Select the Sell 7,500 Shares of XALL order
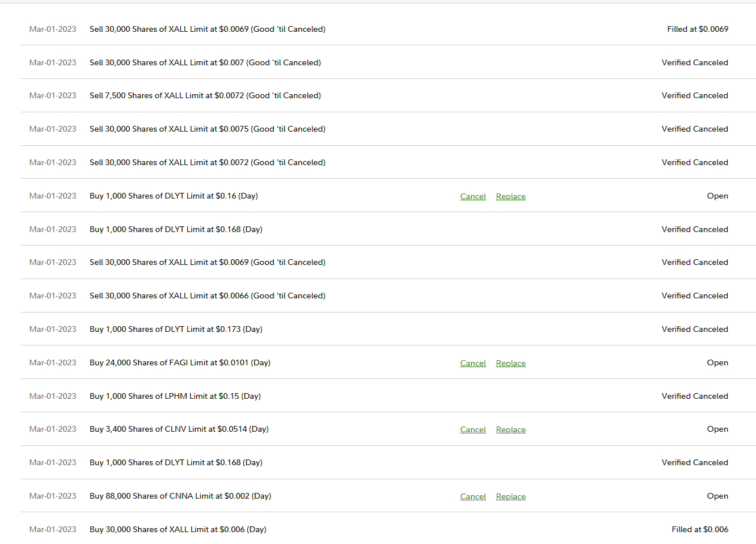Image resolution: width=756 pixels, height=544 pixels. pyautogui.click(x=205, y=95)
